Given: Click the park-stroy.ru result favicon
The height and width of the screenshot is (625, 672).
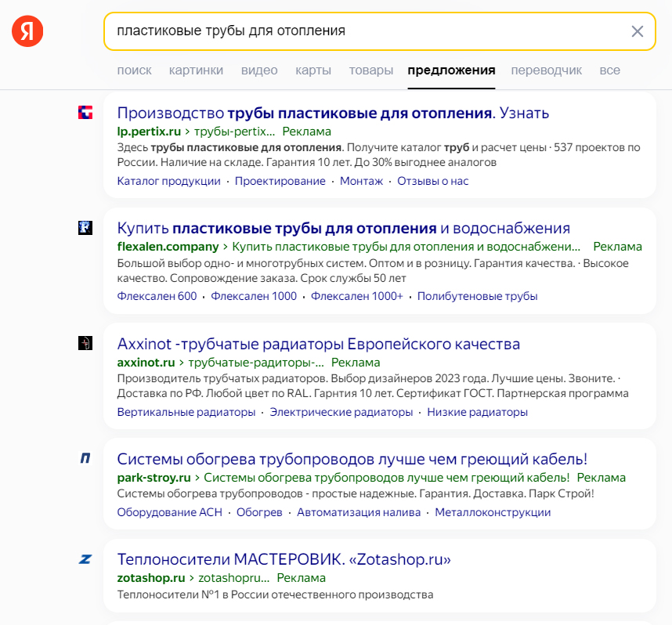Looking at the screenshot, I should (x=85, y=458).
